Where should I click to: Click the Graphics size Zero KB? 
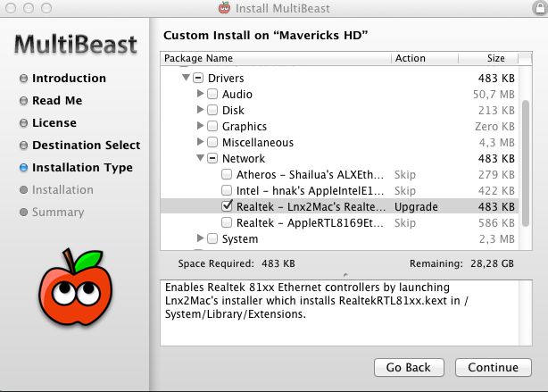click(x=494, y=126)
